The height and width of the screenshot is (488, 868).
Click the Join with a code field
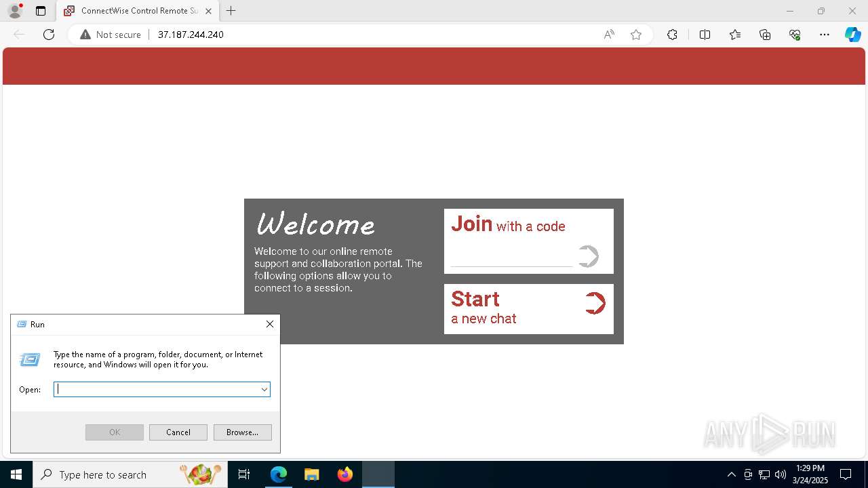(511, 257)
